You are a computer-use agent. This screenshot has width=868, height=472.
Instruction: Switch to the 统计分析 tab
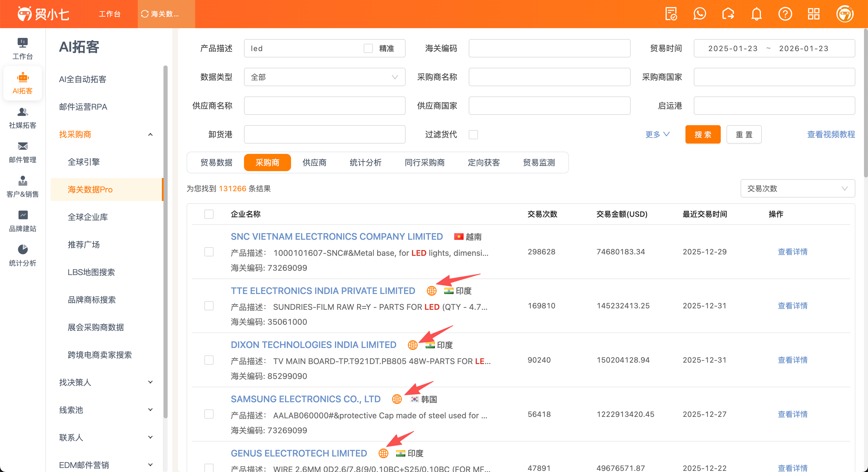click(365, 163)
